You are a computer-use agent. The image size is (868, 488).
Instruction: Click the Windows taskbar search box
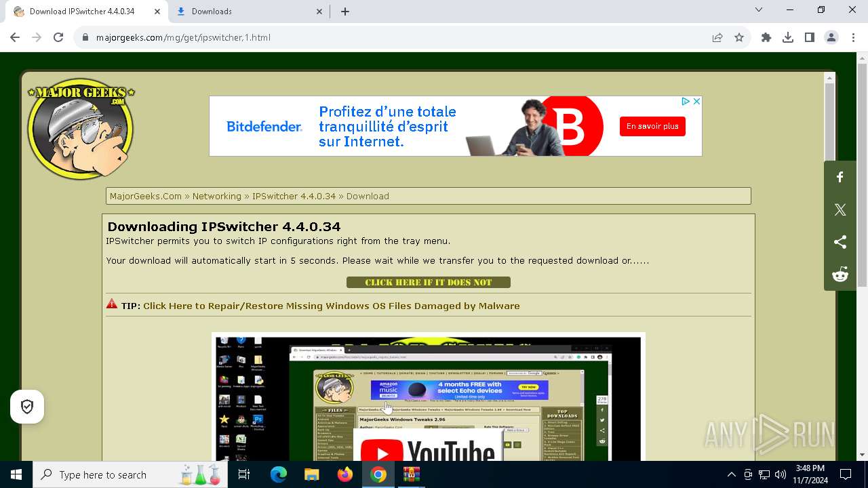[132, 474]
